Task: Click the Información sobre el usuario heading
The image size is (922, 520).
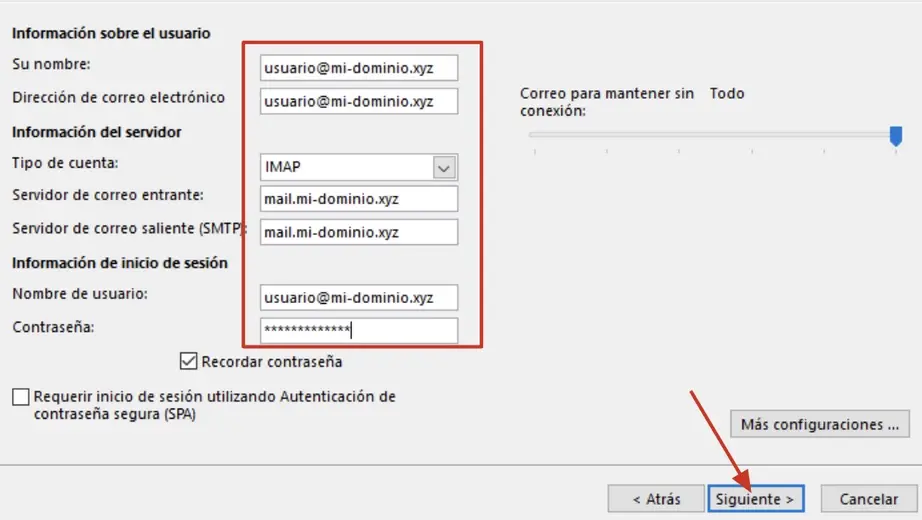Action: [111, 33]
